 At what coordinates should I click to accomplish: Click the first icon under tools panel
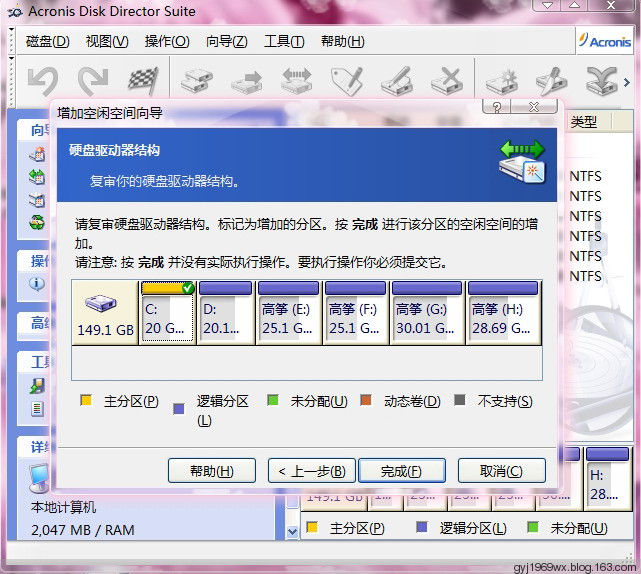[x=37, y=386]
